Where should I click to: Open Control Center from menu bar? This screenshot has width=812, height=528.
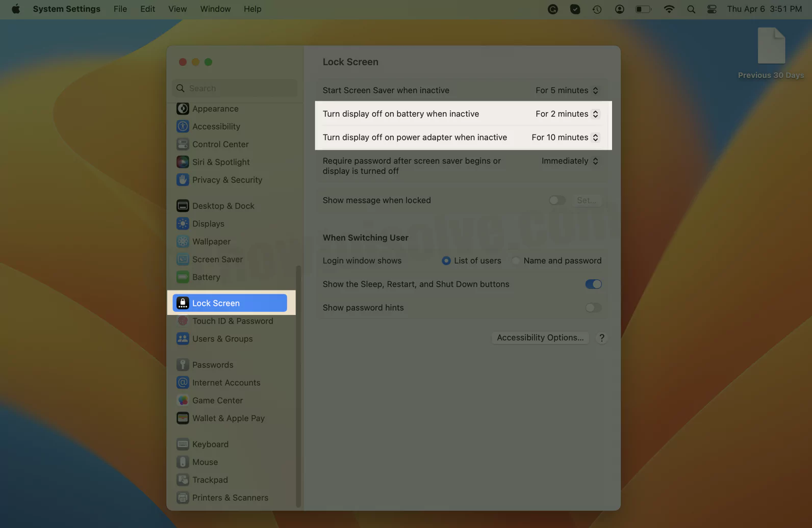click(x=712, y=9)
